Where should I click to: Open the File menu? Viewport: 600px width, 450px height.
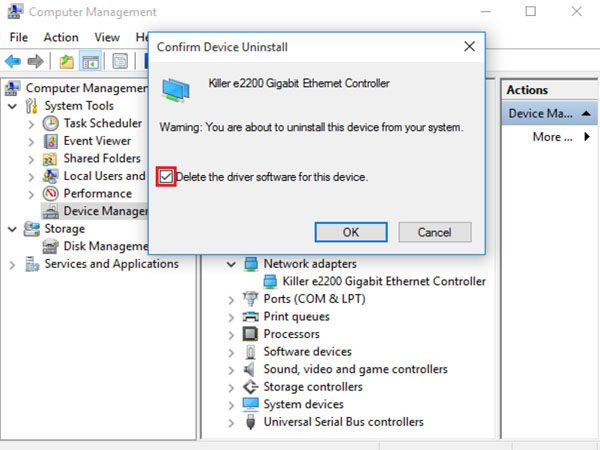[19, 37]
